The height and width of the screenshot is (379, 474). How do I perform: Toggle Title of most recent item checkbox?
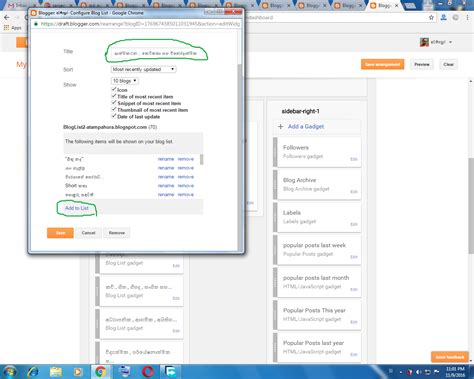[x=114, y=96]
